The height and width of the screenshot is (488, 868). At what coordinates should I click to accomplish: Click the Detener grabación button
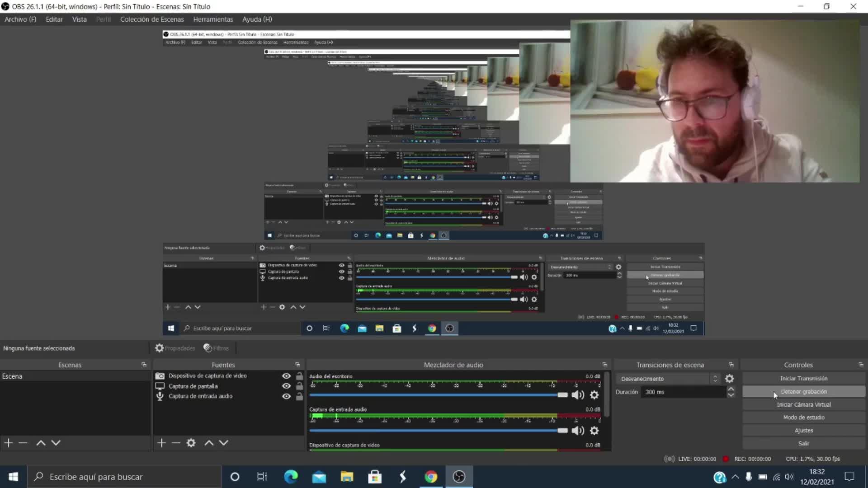tap(803, 392)
